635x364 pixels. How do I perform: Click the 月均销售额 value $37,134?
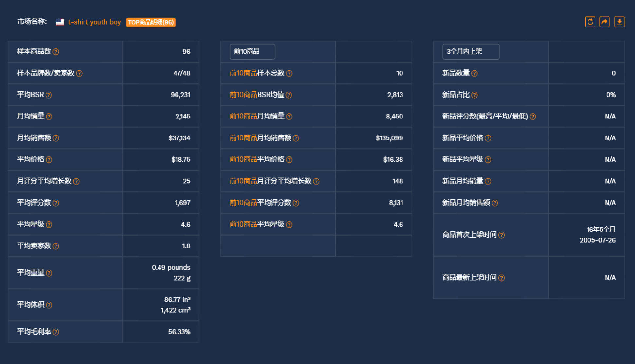[x=179, y=138]
